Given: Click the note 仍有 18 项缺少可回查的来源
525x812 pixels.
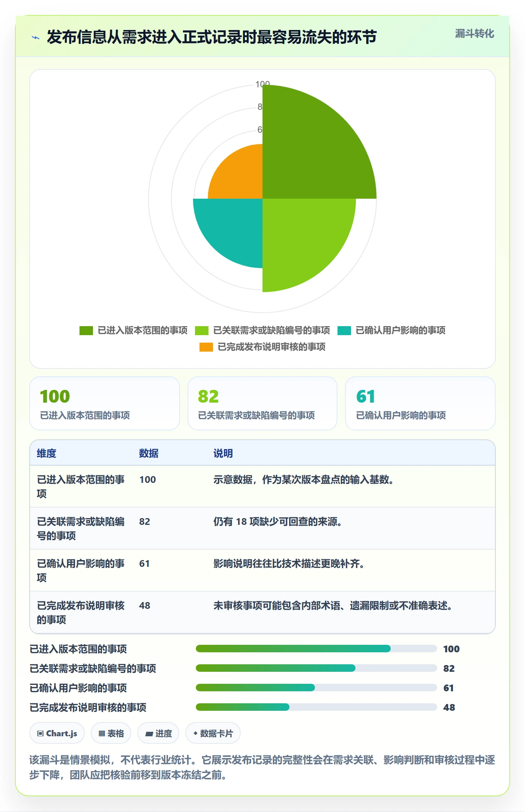Looking at the screenshot, I should point(277,521).
